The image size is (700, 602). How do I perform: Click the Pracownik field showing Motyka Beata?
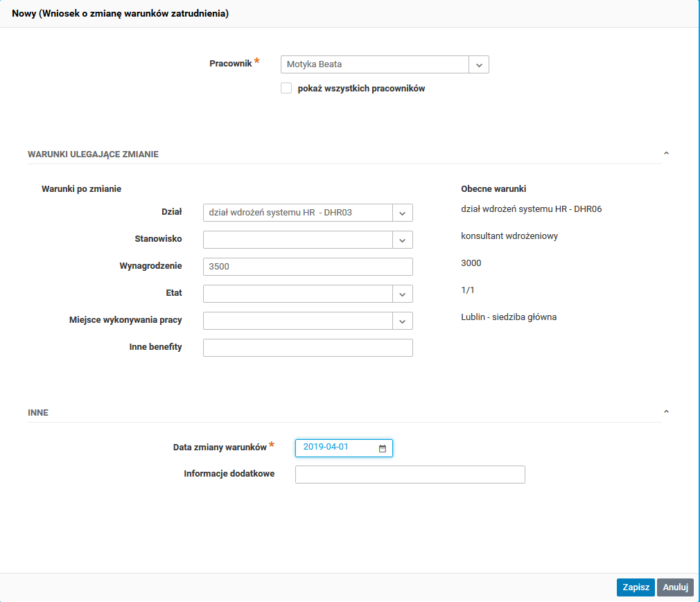[x=375, y=64]
